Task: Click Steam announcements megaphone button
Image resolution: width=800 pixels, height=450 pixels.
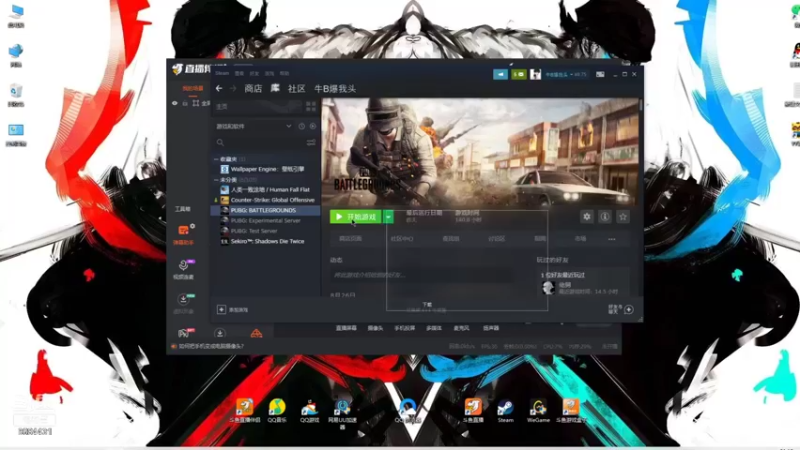Action: coord(501,74)
